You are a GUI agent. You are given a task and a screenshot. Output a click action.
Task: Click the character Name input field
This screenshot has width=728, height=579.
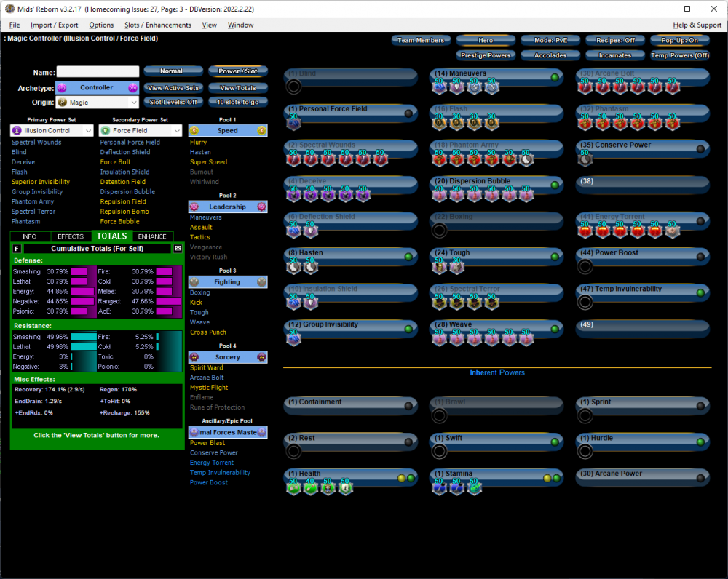point(98,72)
